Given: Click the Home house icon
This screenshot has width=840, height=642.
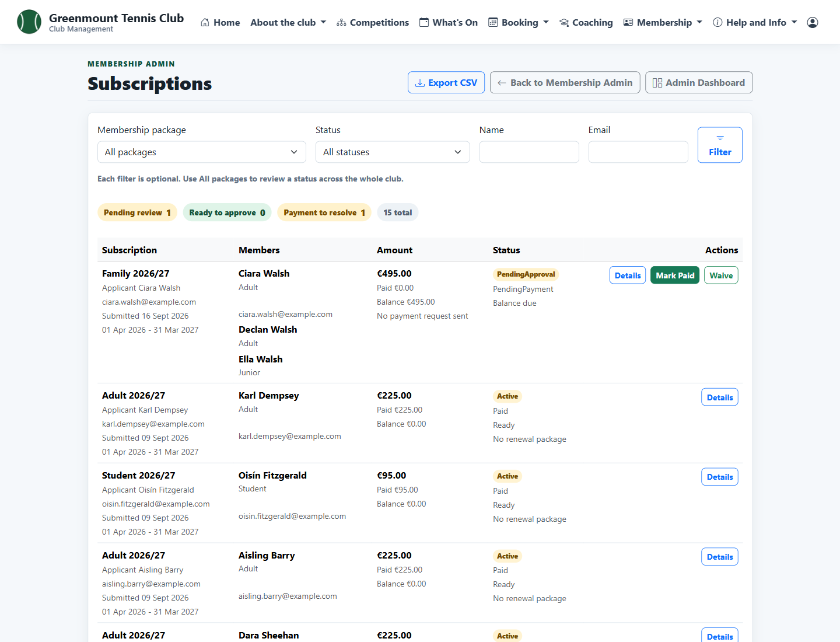Looking at the screenshot, I should tap(205, 23).
